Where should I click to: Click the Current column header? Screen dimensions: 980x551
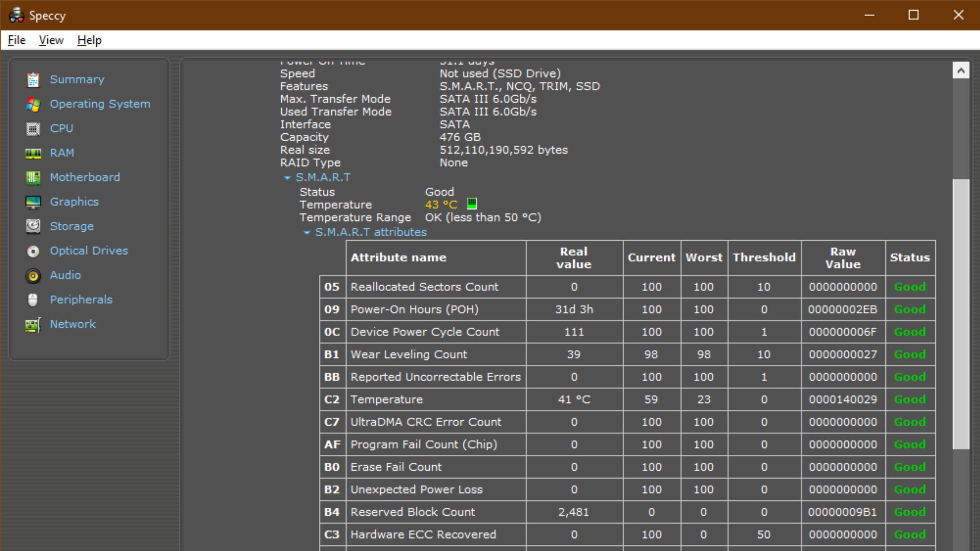pyautogui.click(x=652, y=258)
